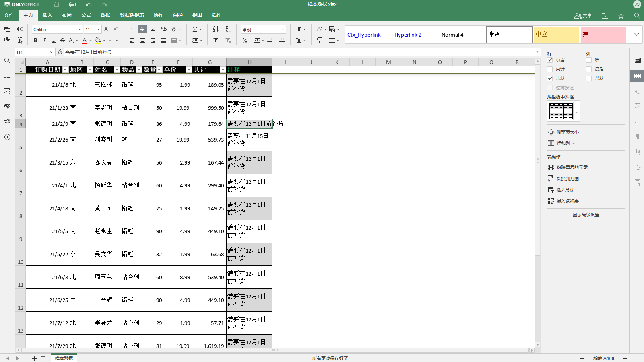Align cell content to the top
Viewport: 644px width, 362px height.
(132, 29)
